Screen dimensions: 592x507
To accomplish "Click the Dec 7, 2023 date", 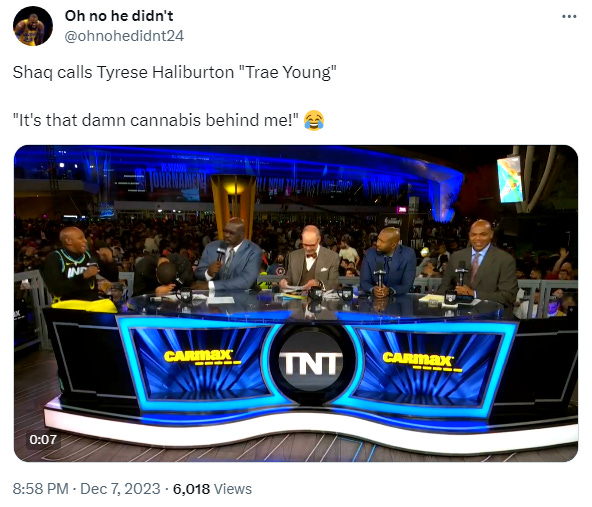I will (120, 489).
